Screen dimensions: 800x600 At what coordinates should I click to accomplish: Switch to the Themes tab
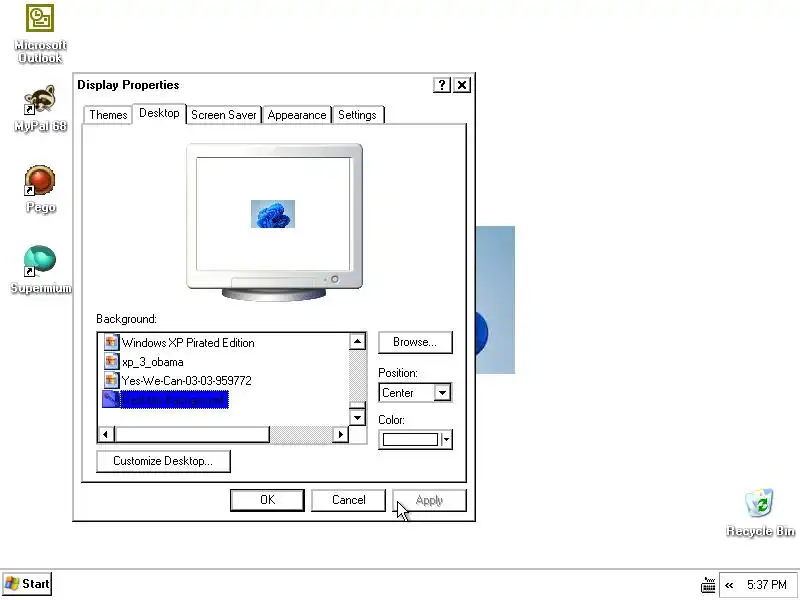pyautogui.click(x=108, y=115)
